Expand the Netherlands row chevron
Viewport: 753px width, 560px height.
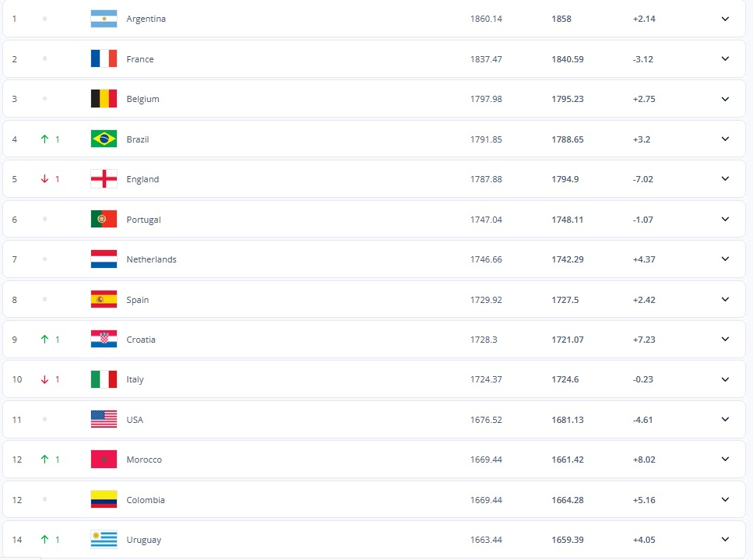click(x=725, y=259)
